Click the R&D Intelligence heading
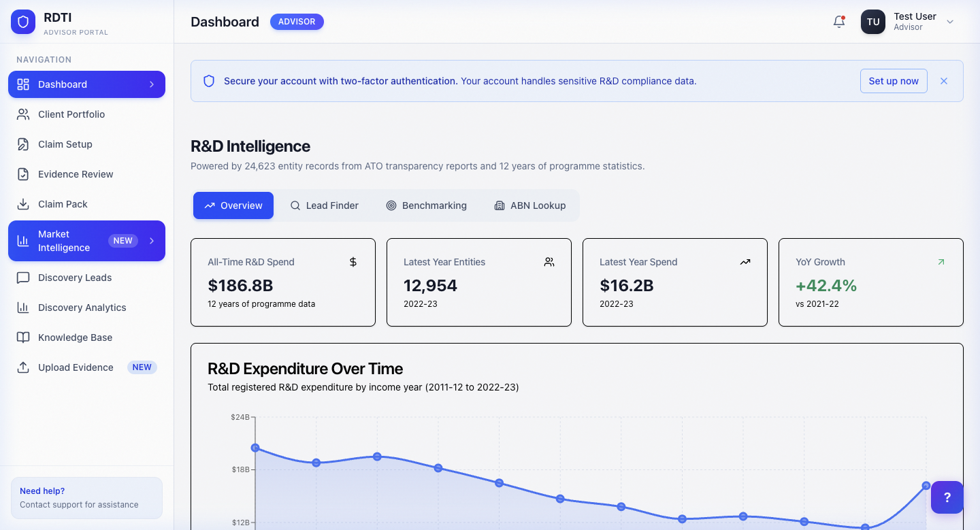This screenshot has height=530, width=980. click(250, 146)
